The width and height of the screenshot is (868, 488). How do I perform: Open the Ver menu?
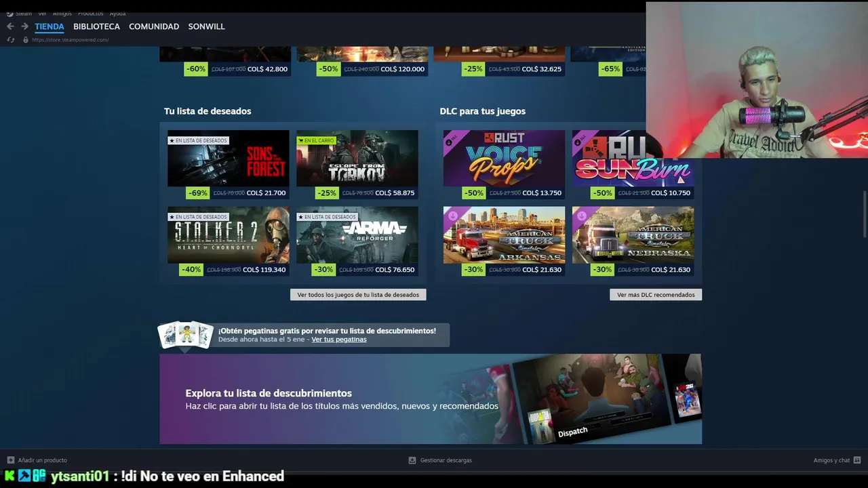coord(42,14)
